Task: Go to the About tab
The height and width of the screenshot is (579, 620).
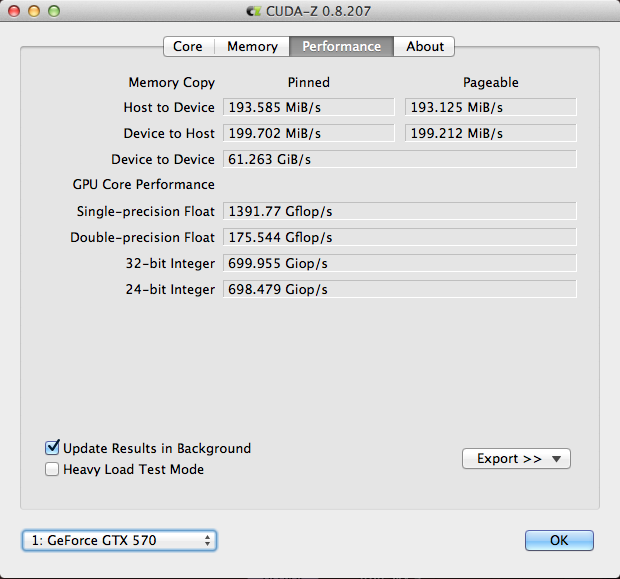Action: (424, 46)
